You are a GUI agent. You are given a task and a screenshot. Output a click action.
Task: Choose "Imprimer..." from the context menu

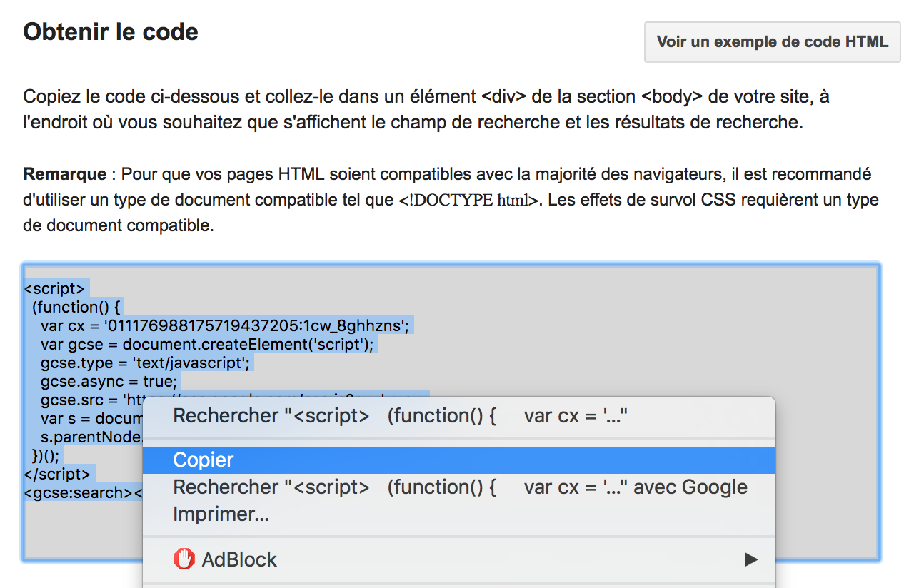pyautogui.click(x=459, y=514)
